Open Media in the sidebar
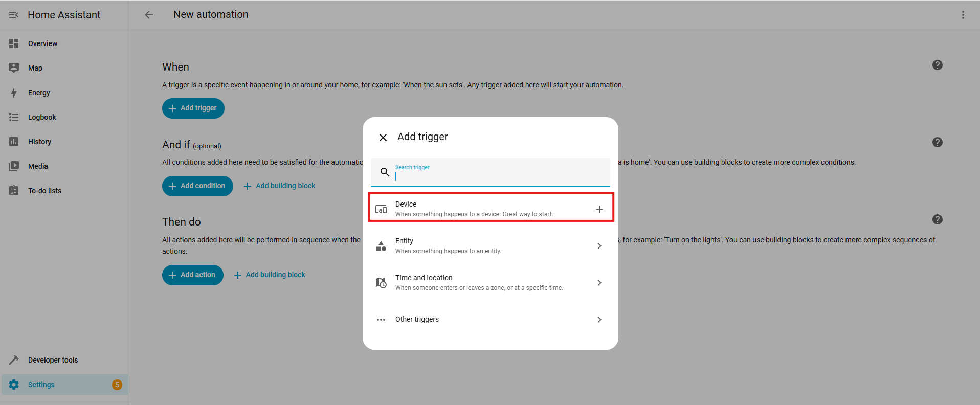The image size is (980, 405). [x=65, y=166]
